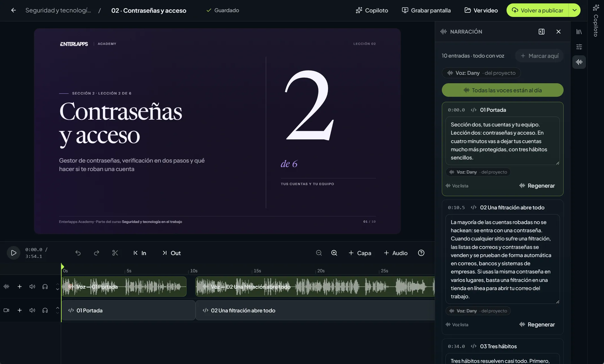Regenerate voice for 02 Una filtración abre todo
The width and height of the screenshot is (604, 364).
click(x=537, y=324)
